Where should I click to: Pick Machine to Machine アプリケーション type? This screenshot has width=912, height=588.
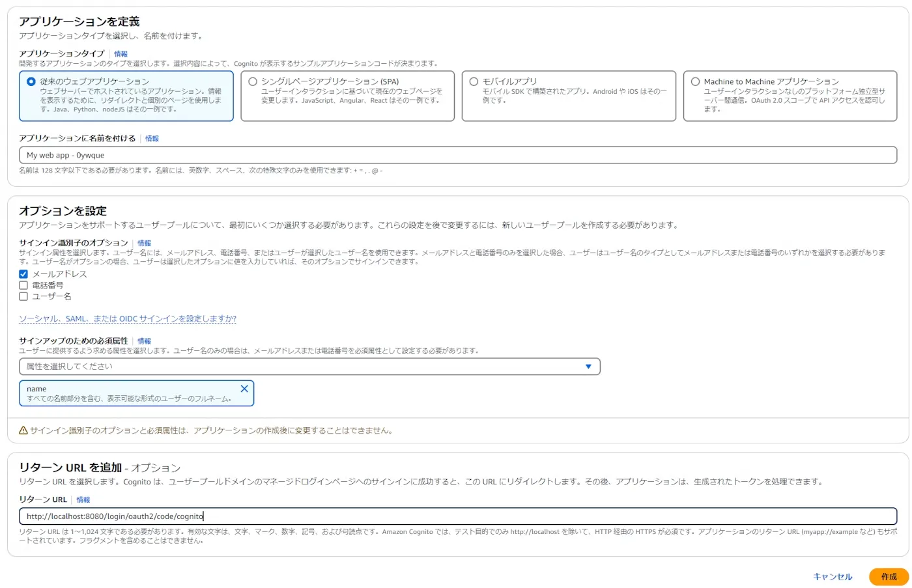pyautogui.click(x=695, y=81)
